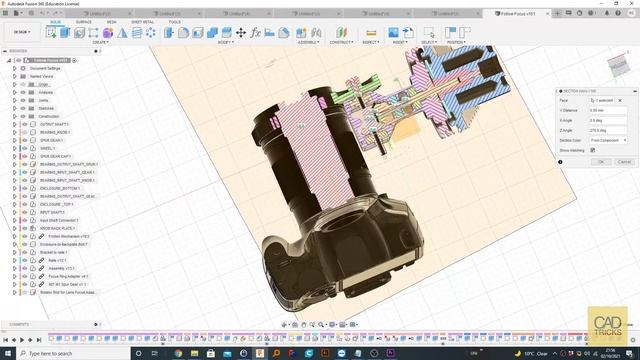Switch to the TOOLS tab
The width and height of the screenshot is (640, 360).
coord(175,22)
